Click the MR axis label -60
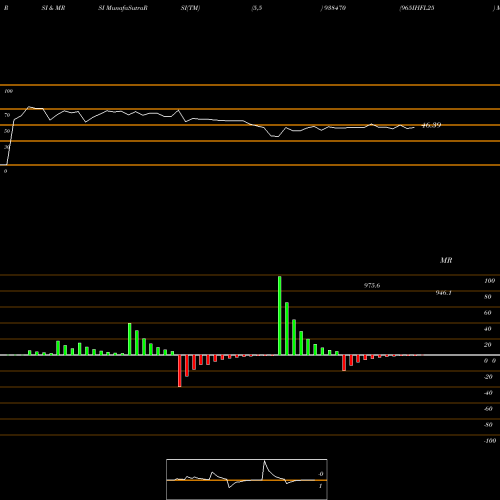 (488, 409)
